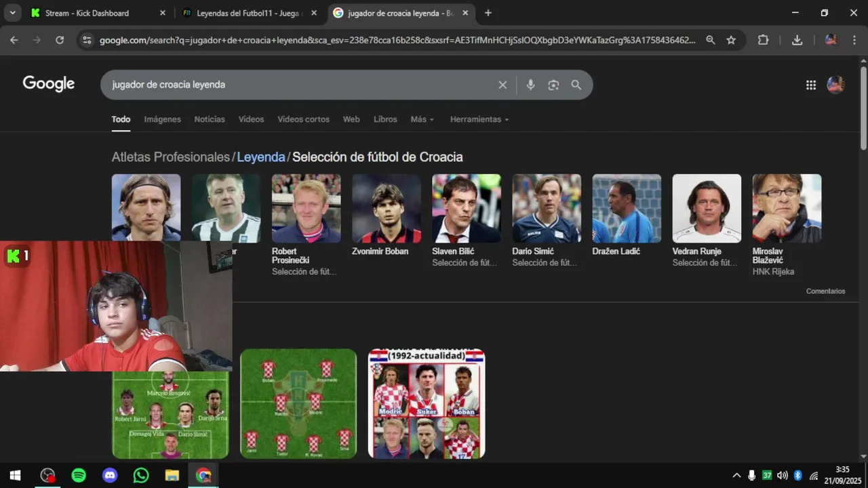The width and height of the screenshot is (868, 488).
Task: Click the Leyenda breadcrumb link
Action: (261, 157)
